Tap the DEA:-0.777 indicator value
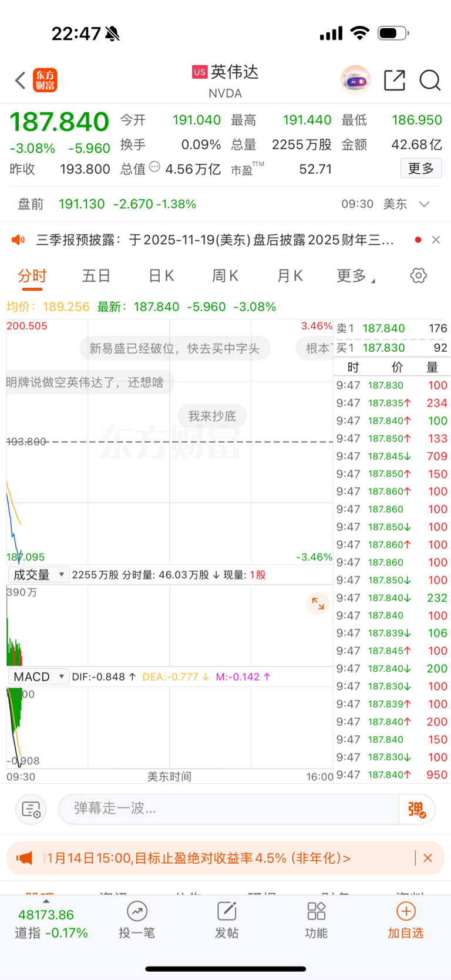 coord(176,677)
